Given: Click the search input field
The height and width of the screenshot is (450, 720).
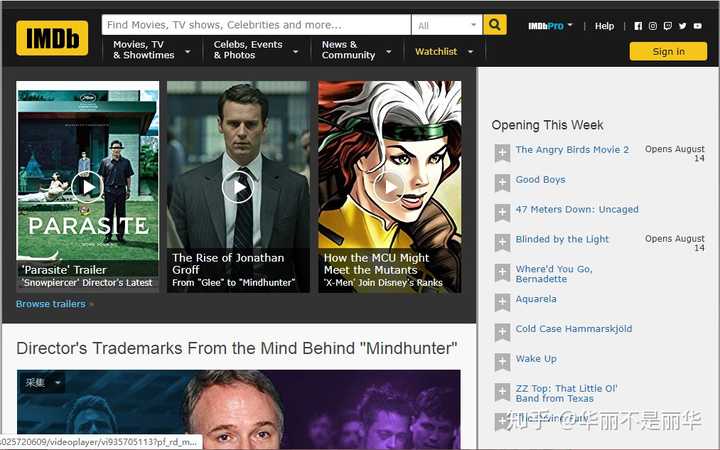Looking at the screenshot, I should point(256,25).
